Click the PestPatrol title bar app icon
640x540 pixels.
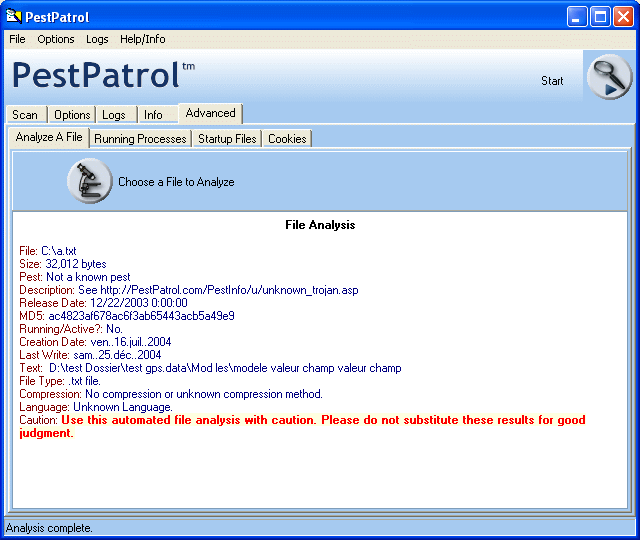click(14, 17)
